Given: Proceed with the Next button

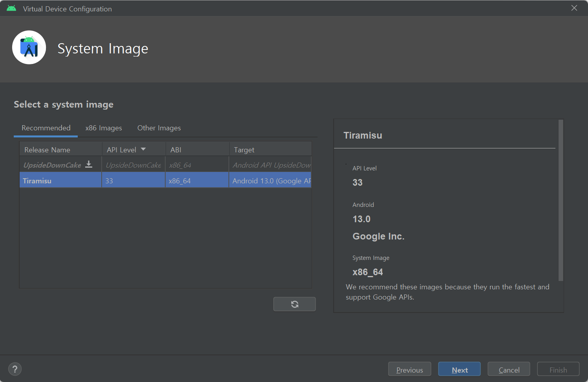Looking at the screenshot, I should (459, 369).
